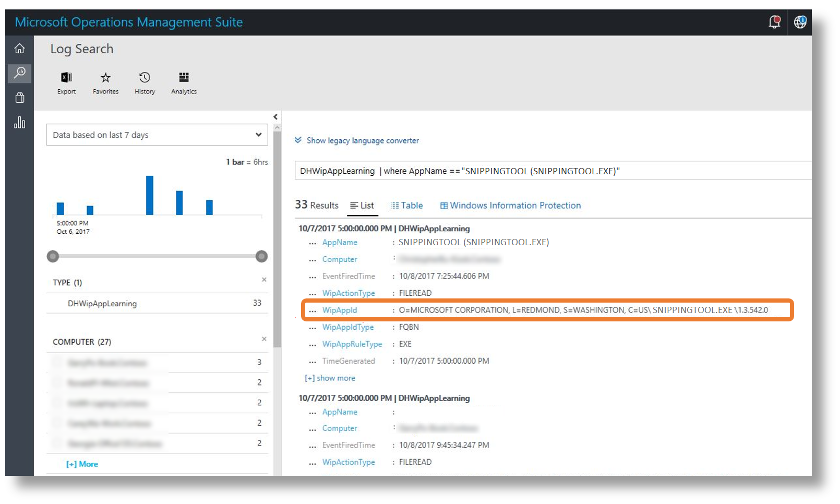This screenshot has width=840, height=504.
Task: Select the DHWipAppLearning type filter
Action: [102, 303]
